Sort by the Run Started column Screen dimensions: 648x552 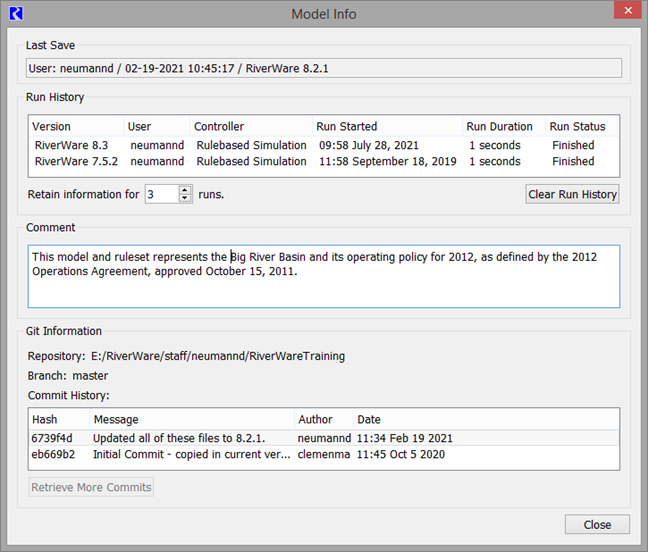coord(386,127)
